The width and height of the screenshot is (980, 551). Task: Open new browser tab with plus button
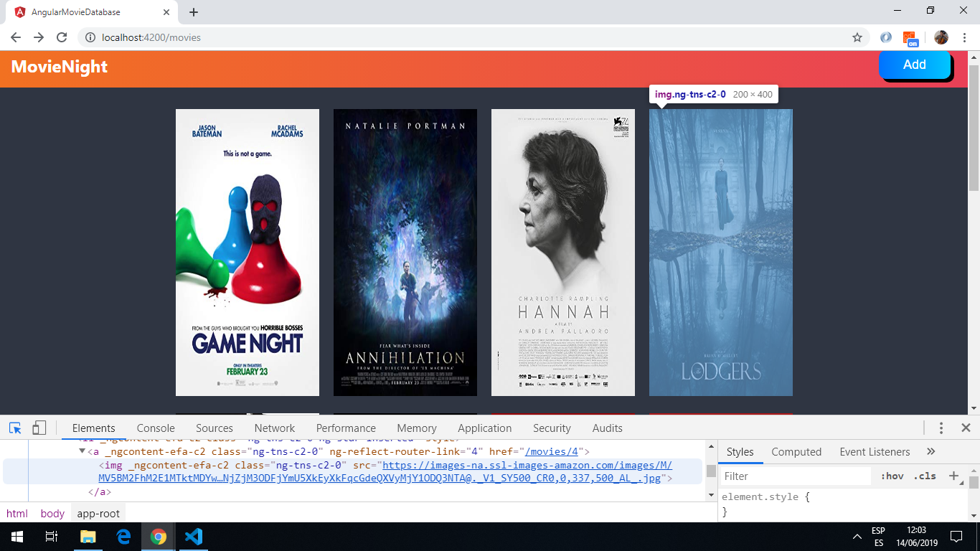[194, 12]
